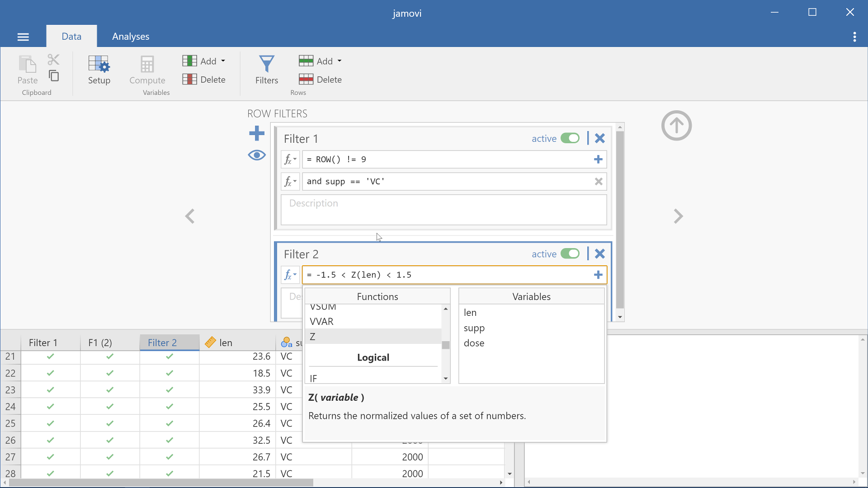Open fx menu for supp == 'VC' formula

pos(290,182)
